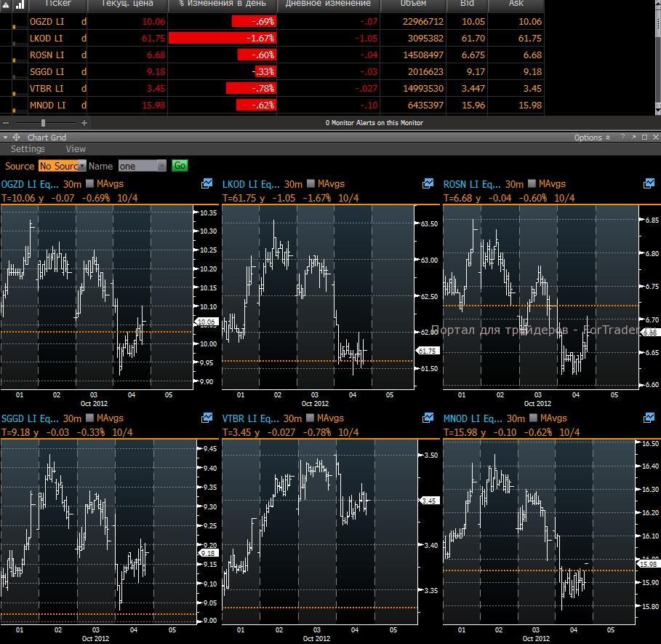Image resolution: width=661 pixels, height=644 pixels.
Task: Change the 30m interval on VTBR LI chart
Action: coord(292,418)
